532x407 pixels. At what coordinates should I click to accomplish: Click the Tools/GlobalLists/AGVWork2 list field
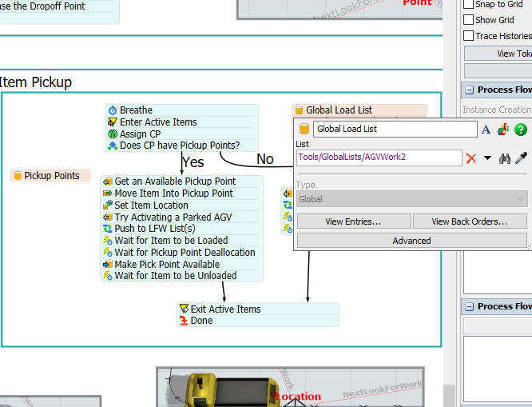[x=379, y=158]
